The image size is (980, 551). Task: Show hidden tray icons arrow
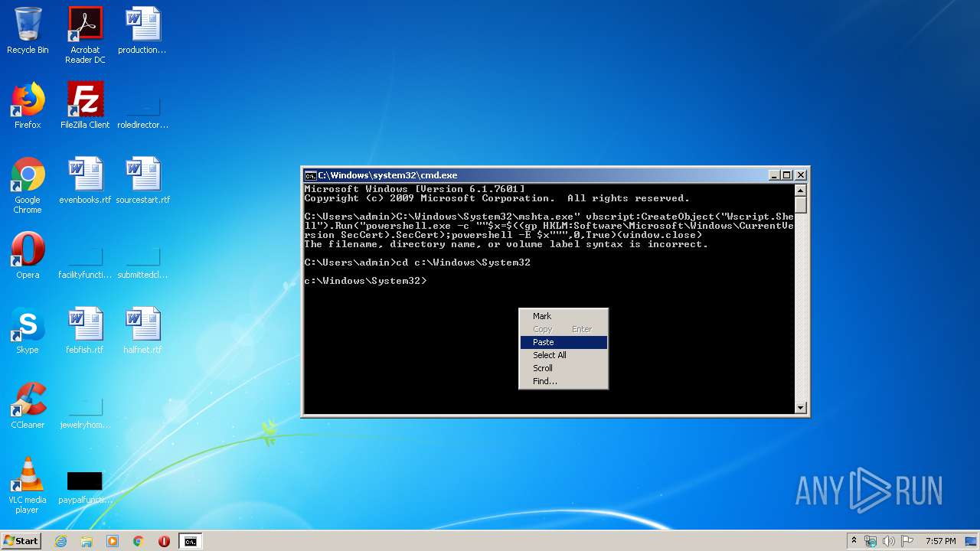pos(854,541)
